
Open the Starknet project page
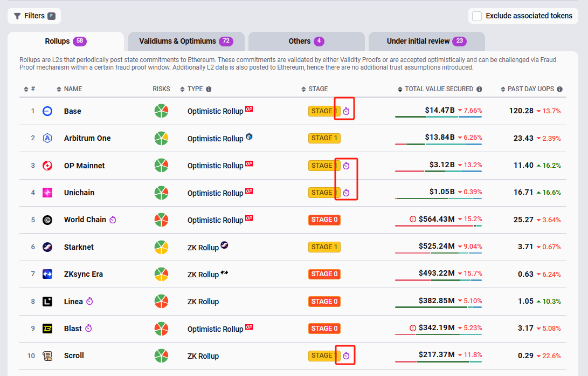tap(79, 247)
